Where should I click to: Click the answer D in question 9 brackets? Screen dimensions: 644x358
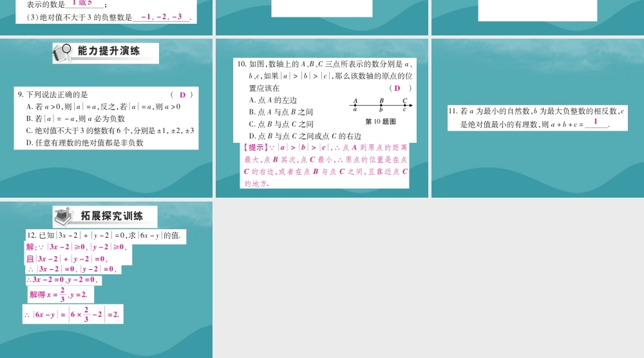point(183,95)
